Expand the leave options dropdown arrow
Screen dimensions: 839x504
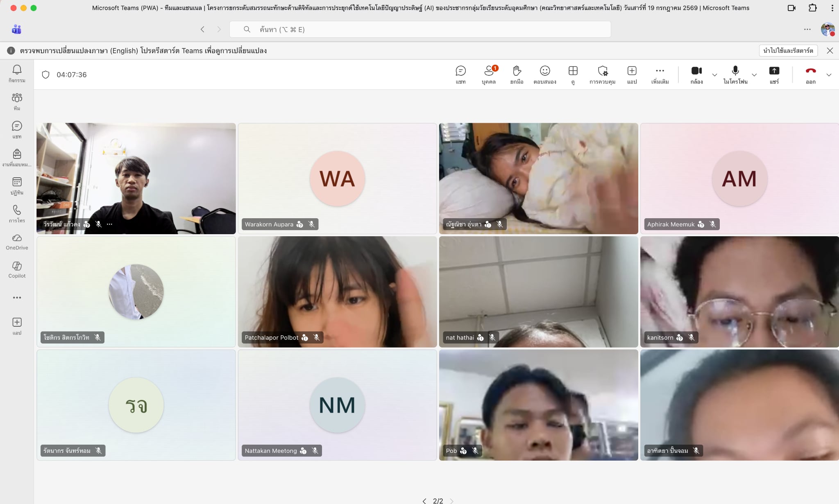tap(829, 75)
